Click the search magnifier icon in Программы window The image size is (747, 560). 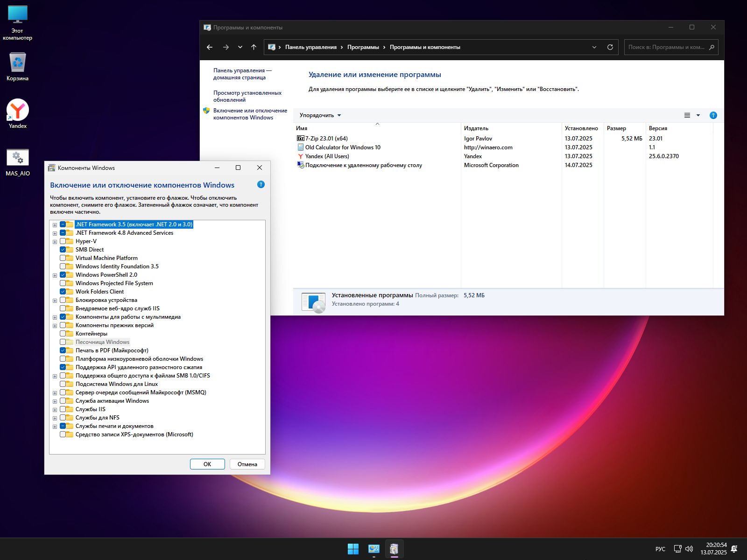pyautogui.click(x=712, y=47)
